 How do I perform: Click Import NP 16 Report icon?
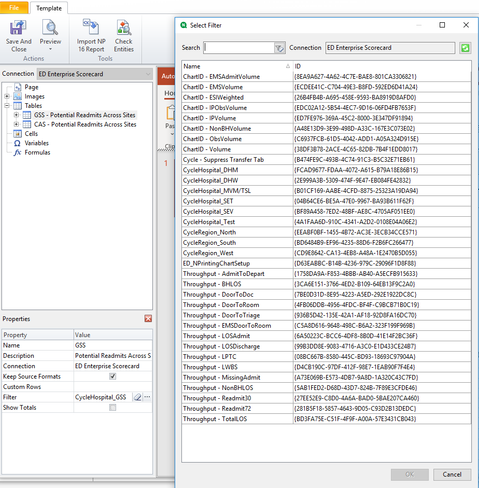pos(91,27)
